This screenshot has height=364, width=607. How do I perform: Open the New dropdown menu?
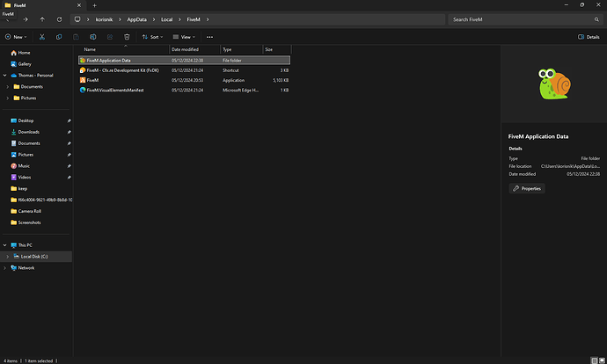(16, 37)
